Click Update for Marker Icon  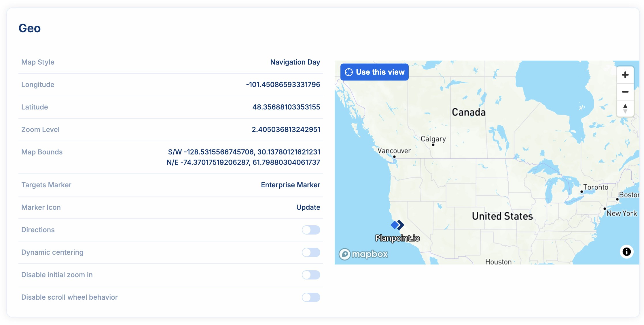pos(308,207)
